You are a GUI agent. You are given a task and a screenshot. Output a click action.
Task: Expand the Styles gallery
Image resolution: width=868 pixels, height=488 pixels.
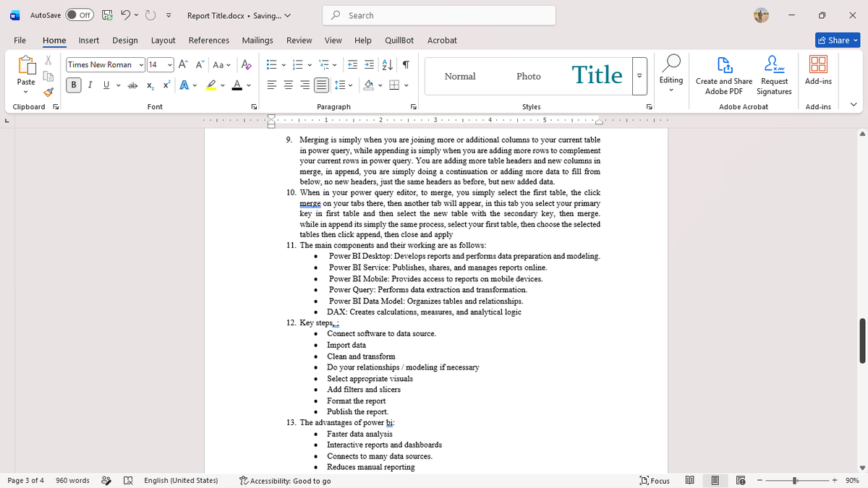tap(639, 75)
